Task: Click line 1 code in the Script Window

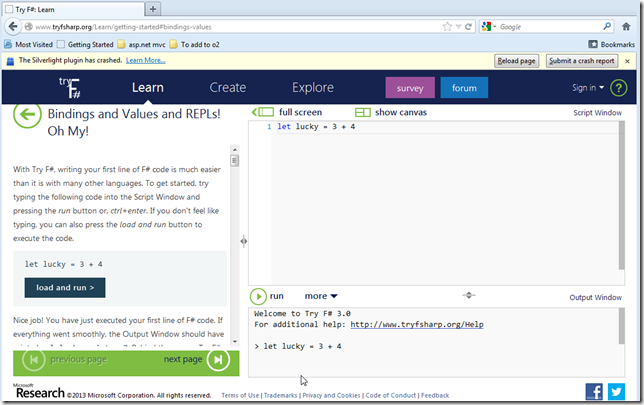Action: 316,127
